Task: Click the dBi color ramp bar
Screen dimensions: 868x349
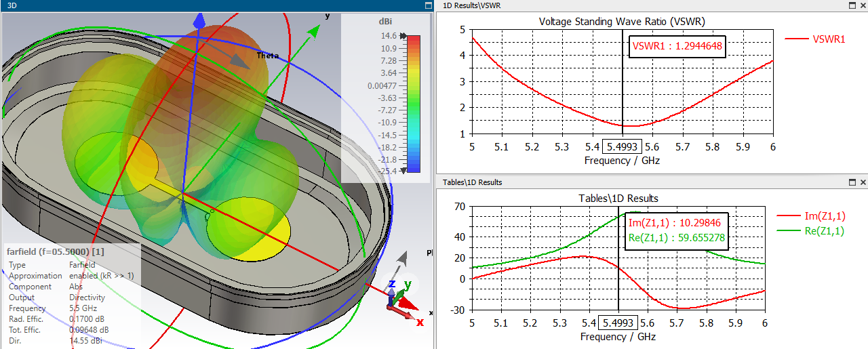Action: click(414, 103)
